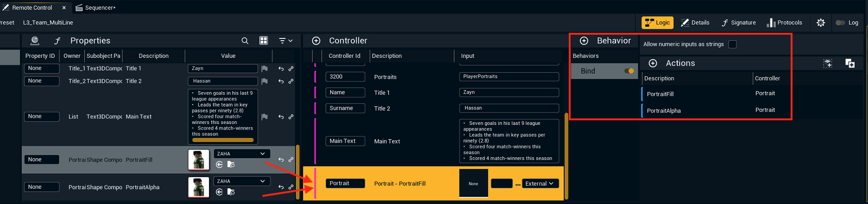This screenshot has width=868, height=204.
Task: Click the search icon in Properties panel
Action: click(x=245, y=41)
